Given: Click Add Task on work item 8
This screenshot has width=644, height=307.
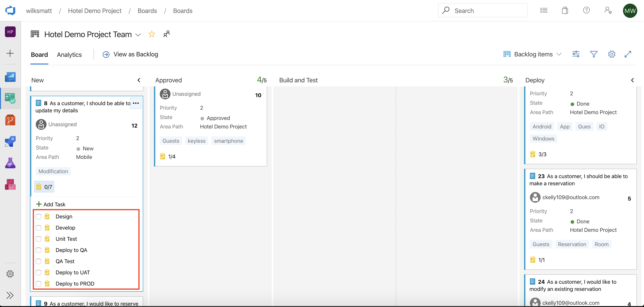Looking at the screenshot, I should tap(51, 204).
